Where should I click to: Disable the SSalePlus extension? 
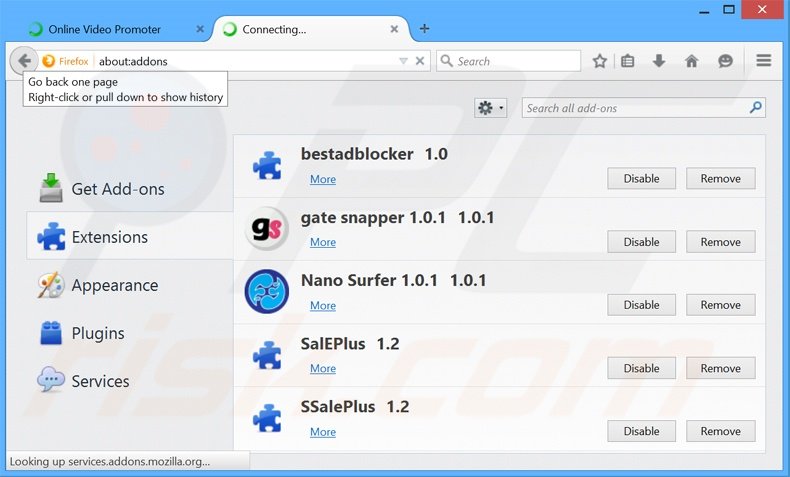click(641, 431)
